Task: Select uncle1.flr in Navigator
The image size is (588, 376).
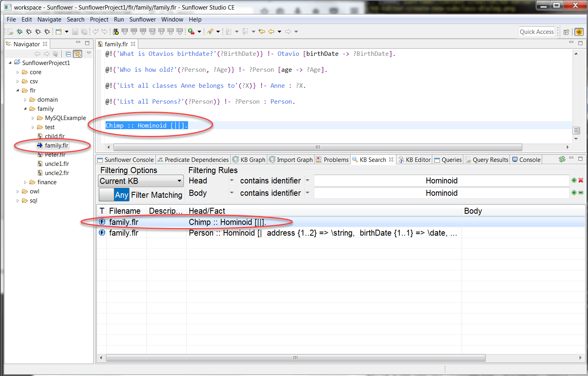Action: pos(57,164)
